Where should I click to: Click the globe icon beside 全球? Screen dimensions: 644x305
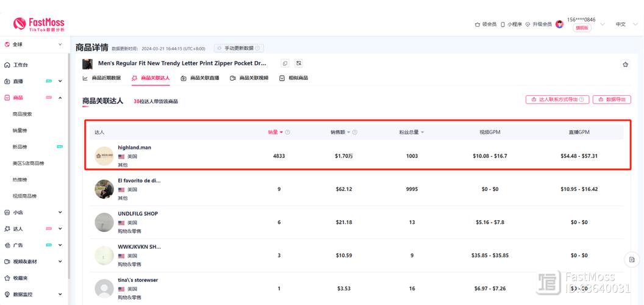[7, 45]
